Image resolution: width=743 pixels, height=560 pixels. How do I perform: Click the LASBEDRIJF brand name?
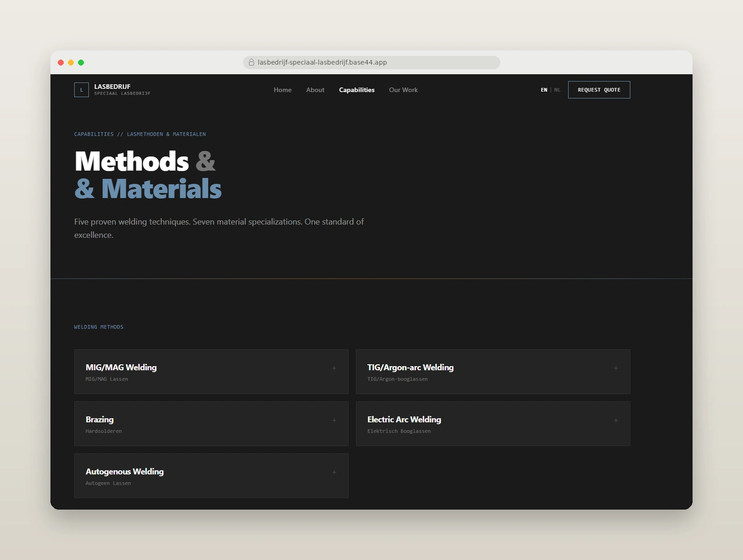pos(112,87)
